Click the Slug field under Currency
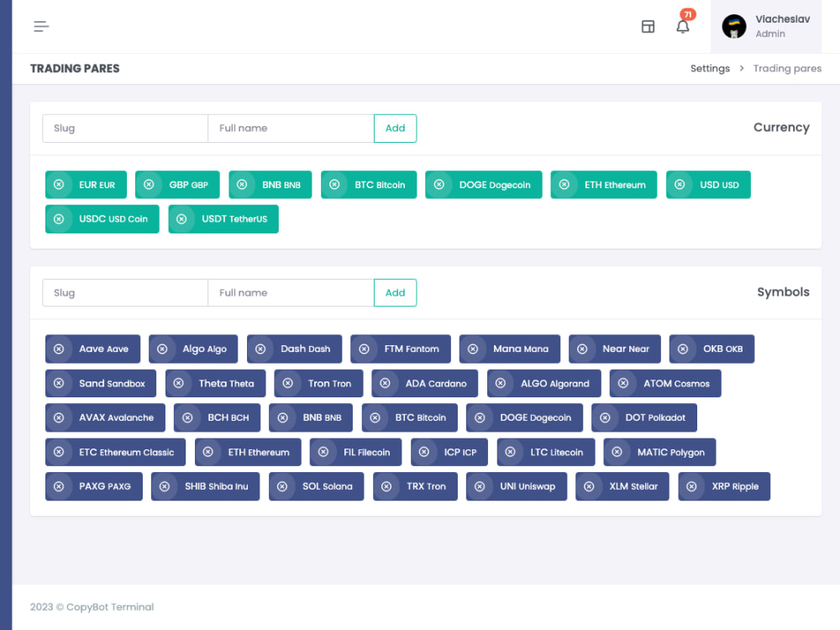This screenshot has height=630, width=840. [x=124, y=128]
